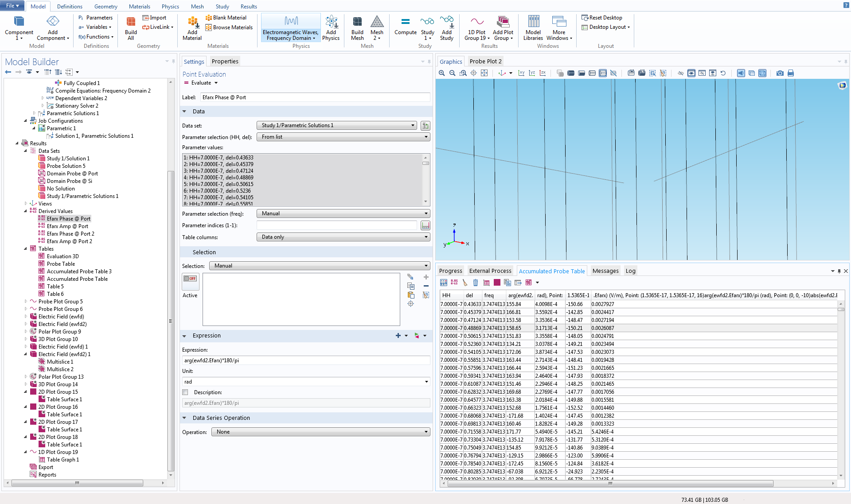Take a snapshot with the camera icon
The height and width of the screenshot is (504, 851).
pyautogui.click(x=780, y=73)
